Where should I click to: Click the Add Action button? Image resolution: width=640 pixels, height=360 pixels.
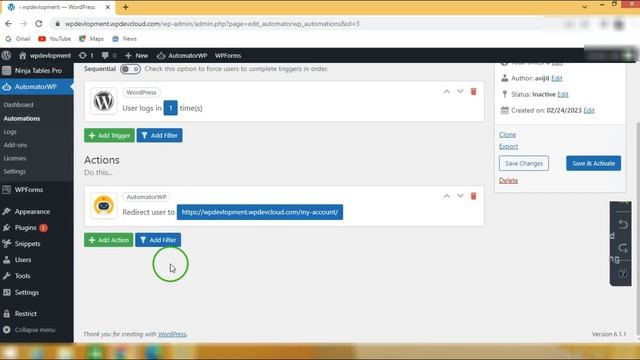click(109, 240)
